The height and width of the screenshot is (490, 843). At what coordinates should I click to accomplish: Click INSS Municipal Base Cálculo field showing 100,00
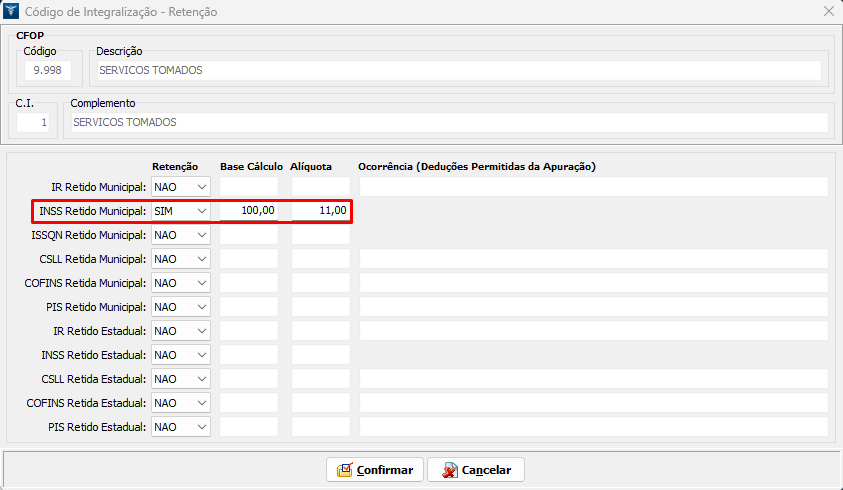point(249,211)
